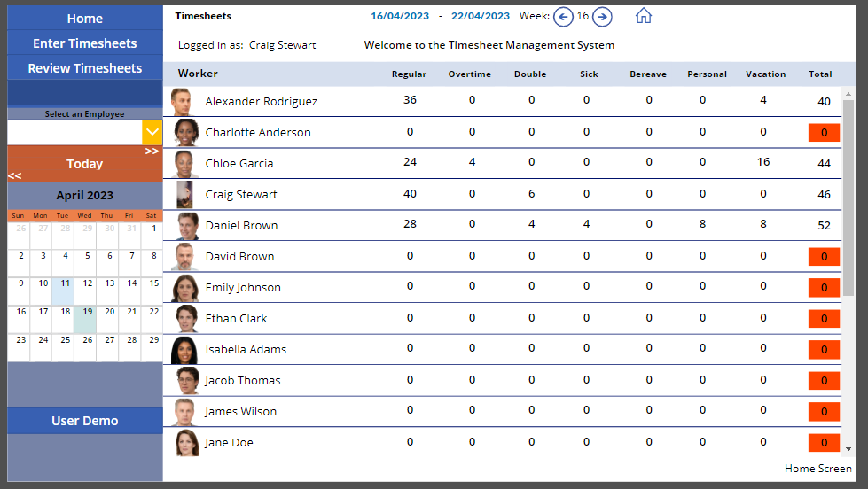Click the name James Wilson
The height and width of the screenshot is (489, 868).
pyautogui.click(x=240, y=412)
